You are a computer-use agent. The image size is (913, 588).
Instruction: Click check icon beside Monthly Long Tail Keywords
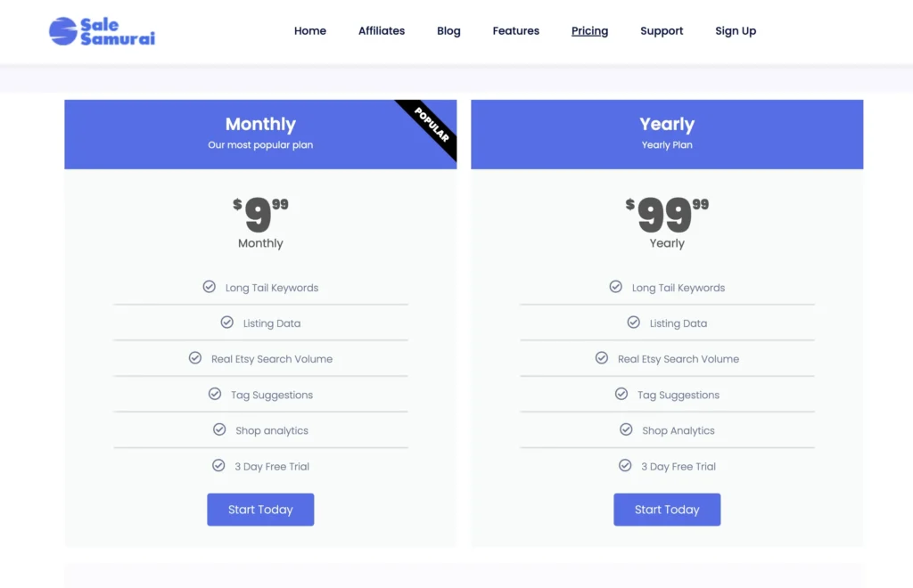coord(209,287)
